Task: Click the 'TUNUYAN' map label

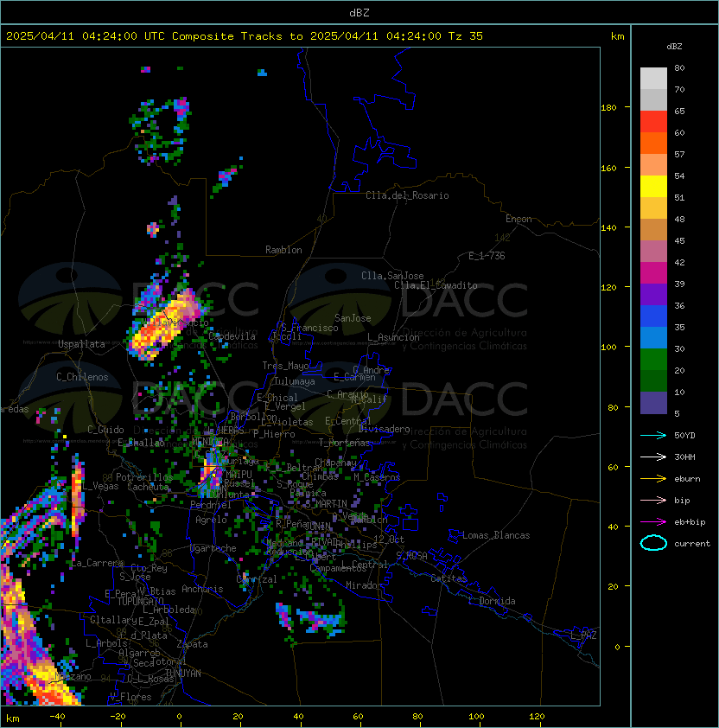Action: click(183, 674)
